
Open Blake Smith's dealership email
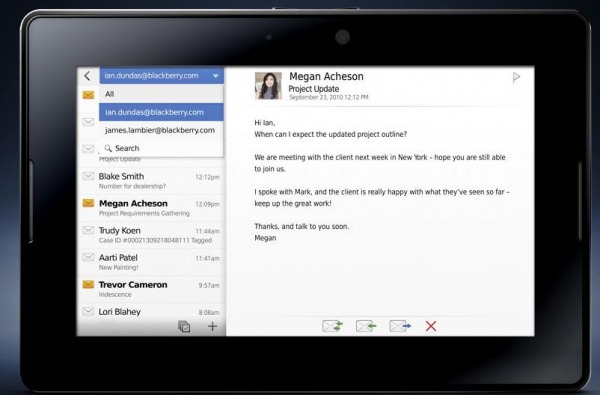pyautogui.click(x=151, y=181)
